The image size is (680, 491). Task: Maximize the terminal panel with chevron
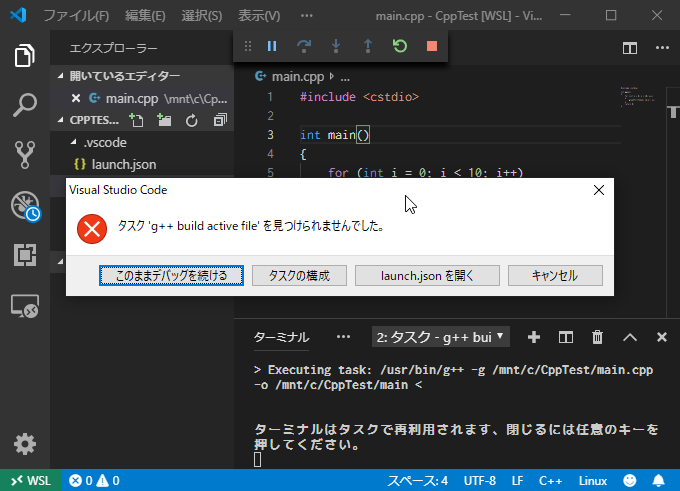pos(630,337)
